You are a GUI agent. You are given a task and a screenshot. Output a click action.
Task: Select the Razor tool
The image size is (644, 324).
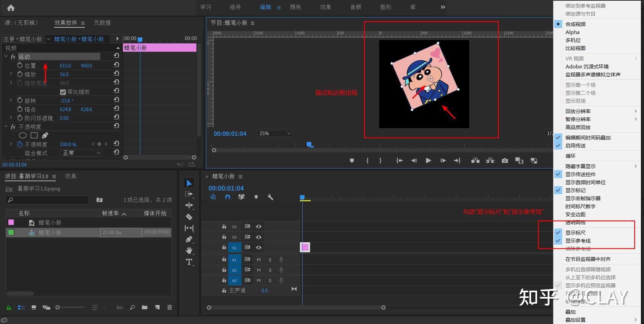click(189, 217)
